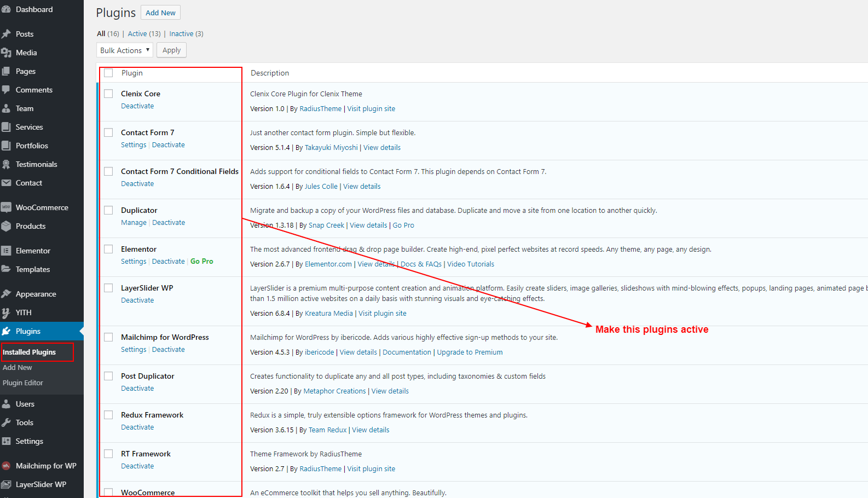
Task: Click the Elementor logo icon
Action: pyautogui.click(x=6, y=251)
